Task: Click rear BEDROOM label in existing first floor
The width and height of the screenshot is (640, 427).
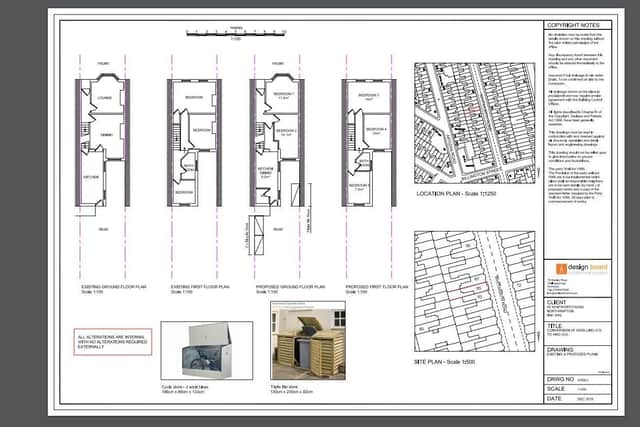Action: coord(184,192)
